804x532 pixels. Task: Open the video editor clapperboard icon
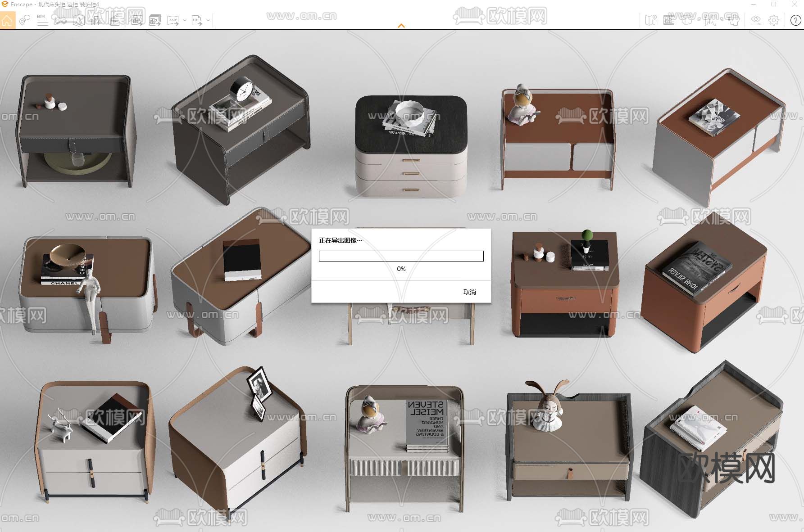pyautogui.click(x=114, y=20)
